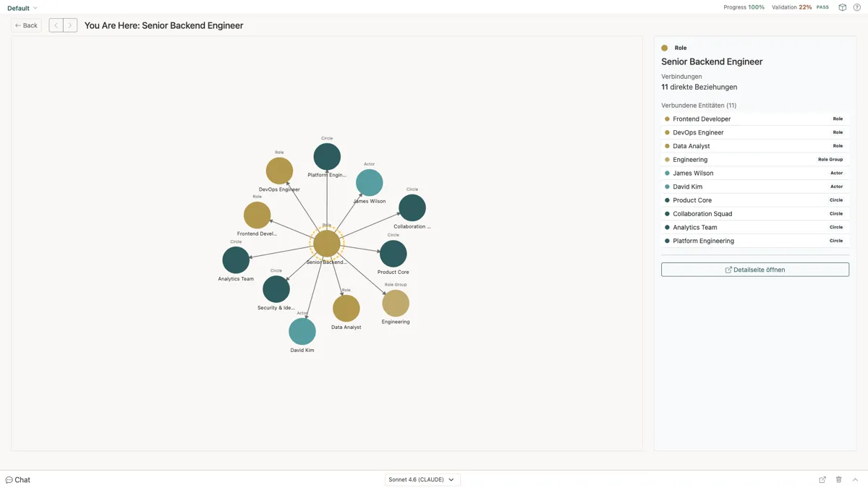Open Engineering row in entity list
The width and height of the screenshot is (868, 488).
755,160
